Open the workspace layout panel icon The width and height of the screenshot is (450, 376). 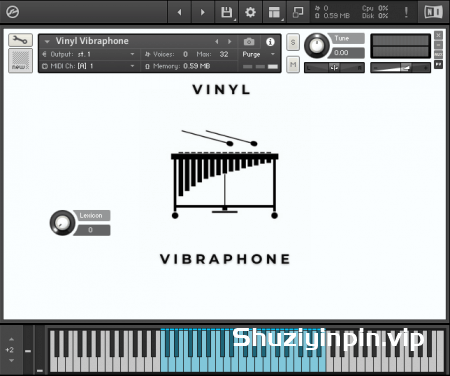click(x=274, y=12)
